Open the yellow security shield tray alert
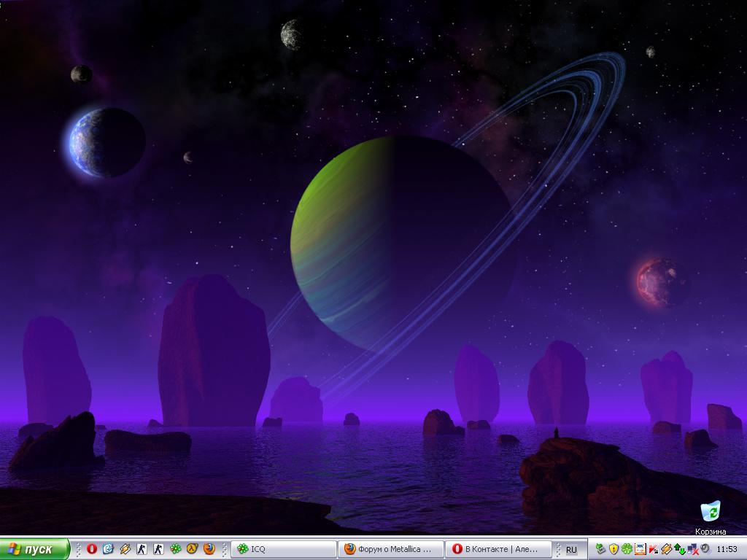The width and height of the screenshot is (747, 560). (614, 549)
